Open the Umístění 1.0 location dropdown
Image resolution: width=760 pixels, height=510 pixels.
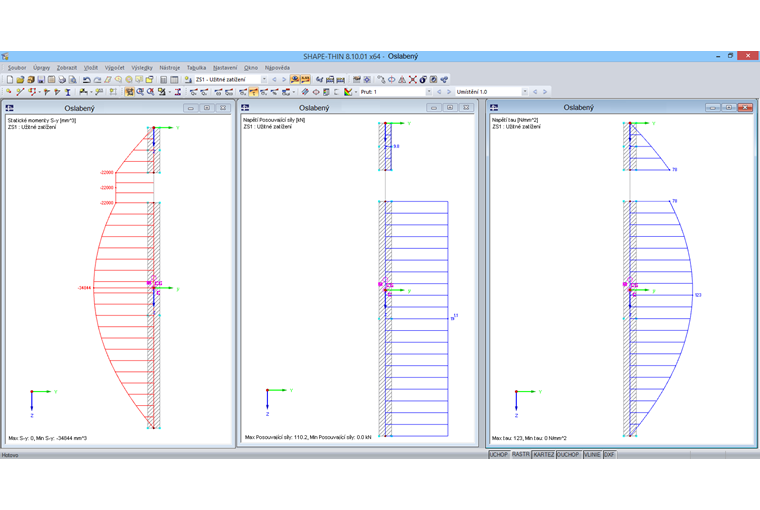coord(525,92)
